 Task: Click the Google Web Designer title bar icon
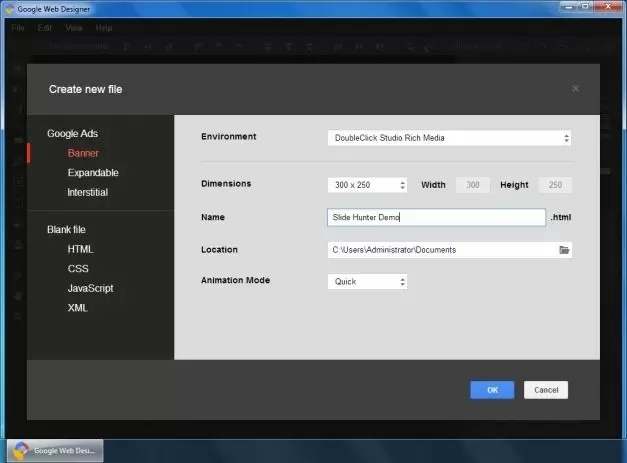9,8
